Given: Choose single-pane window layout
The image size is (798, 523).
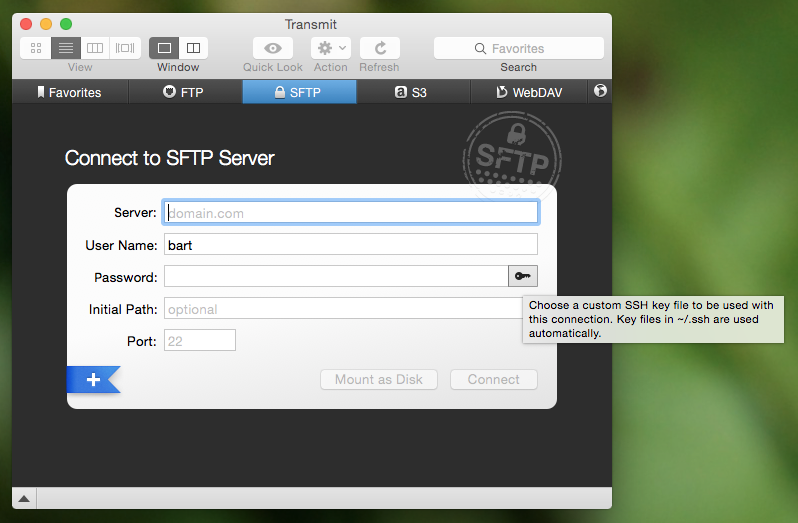Looking at the screenshot, I should tap(164, 48).
